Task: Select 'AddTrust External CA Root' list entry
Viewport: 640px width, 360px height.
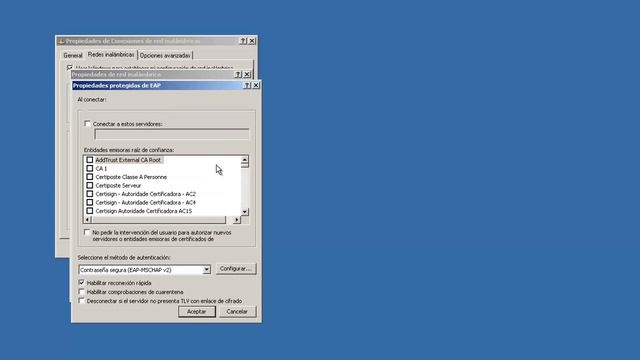Action: point(128,160)
